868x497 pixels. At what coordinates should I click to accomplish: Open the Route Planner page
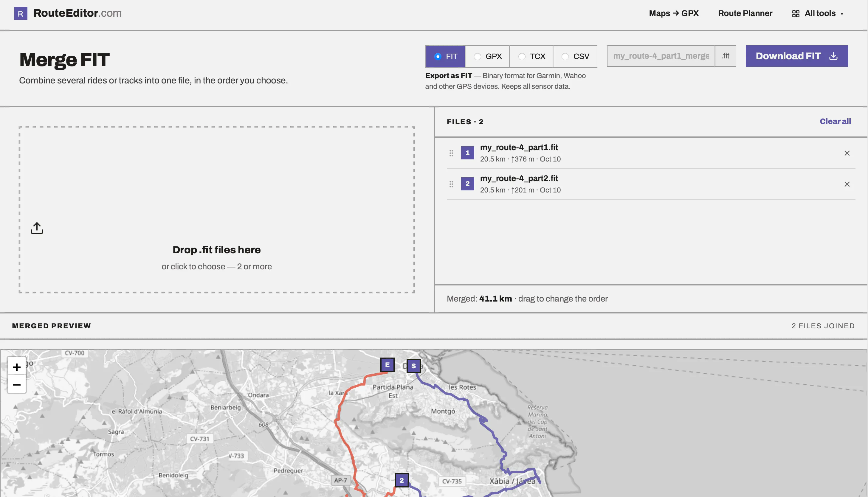745,13
